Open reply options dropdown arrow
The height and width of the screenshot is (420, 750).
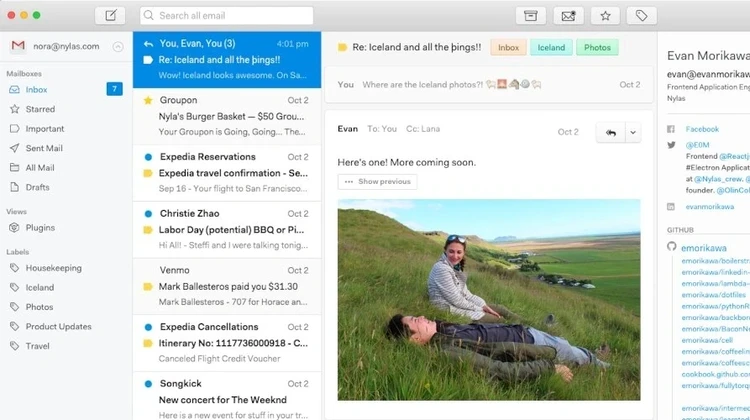633,133
